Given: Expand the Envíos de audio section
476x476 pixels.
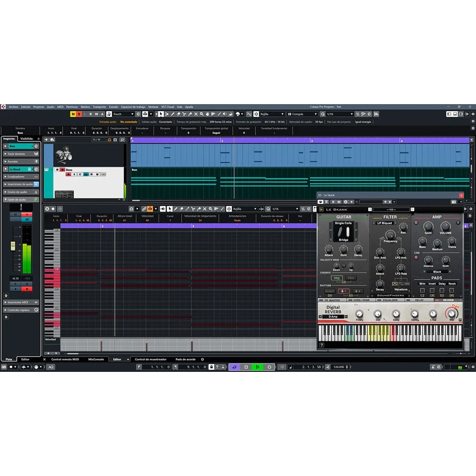Looking at the screenshot, I should click(21, 192).
